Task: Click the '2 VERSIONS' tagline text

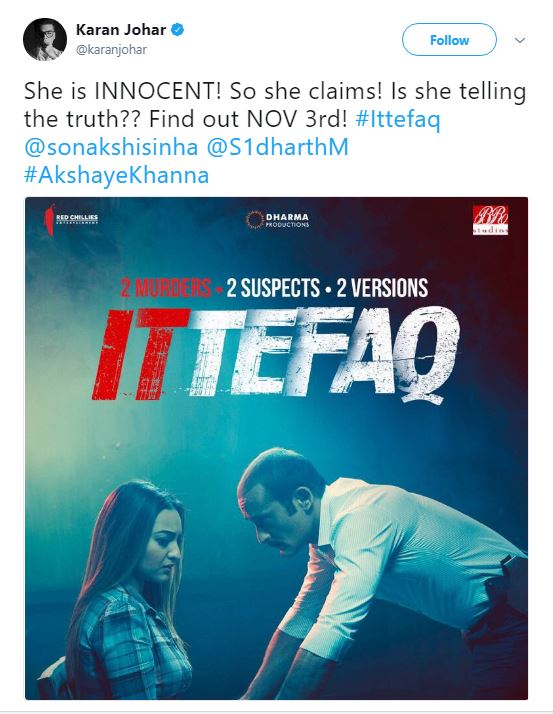Action: (382, 288)
